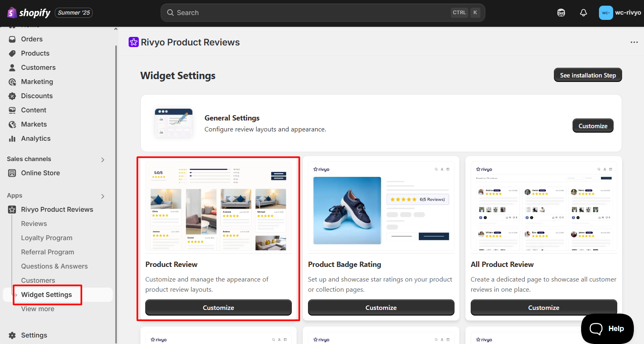Click the All Product Review title
Viewport: 644px width, 344px height.
click(502, 264)
